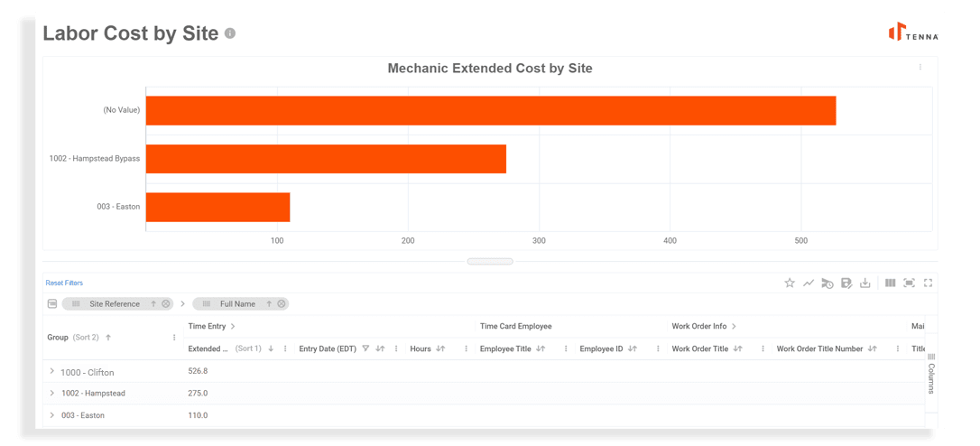Open the Extended column three-dot menu
This screenshot has height=446, width=980.
coord(285,348)
